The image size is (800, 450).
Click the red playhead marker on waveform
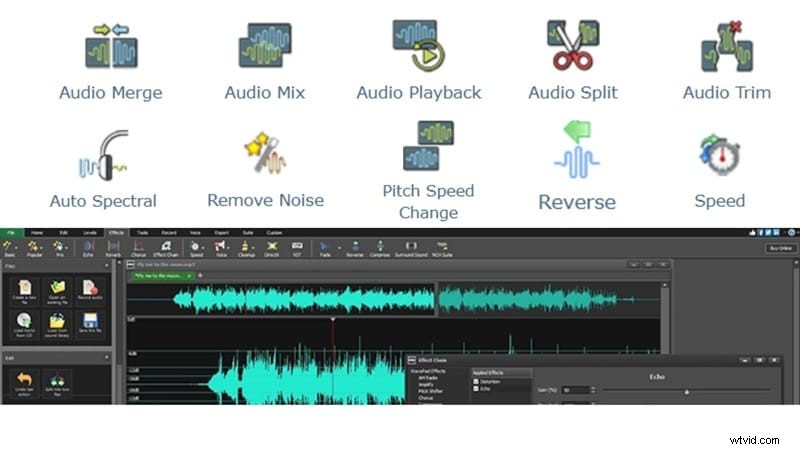click(x=333, y=319)
